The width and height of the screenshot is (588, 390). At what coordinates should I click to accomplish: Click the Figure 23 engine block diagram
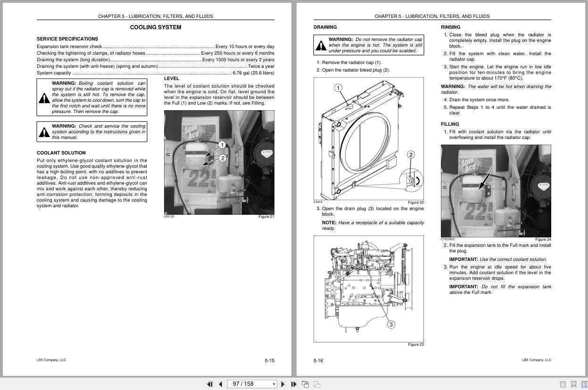(x=368, y=290)
